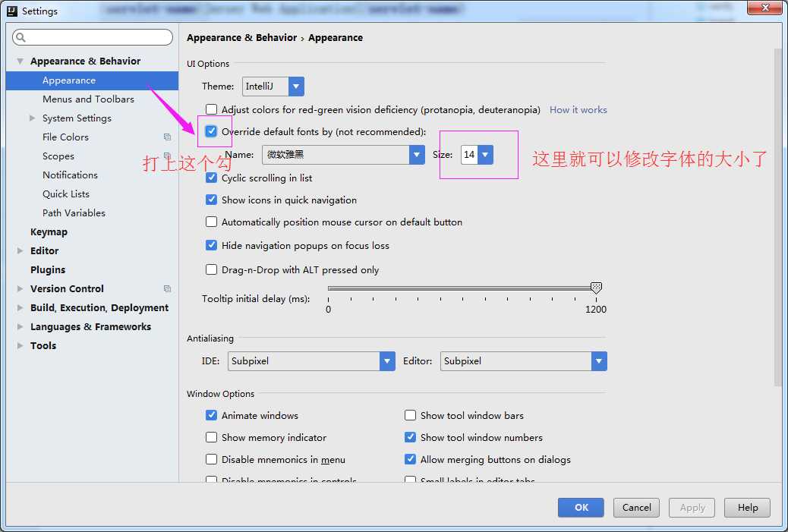
Task: Click the project-level icon next to File Colors
Action: tap(167, 137)
